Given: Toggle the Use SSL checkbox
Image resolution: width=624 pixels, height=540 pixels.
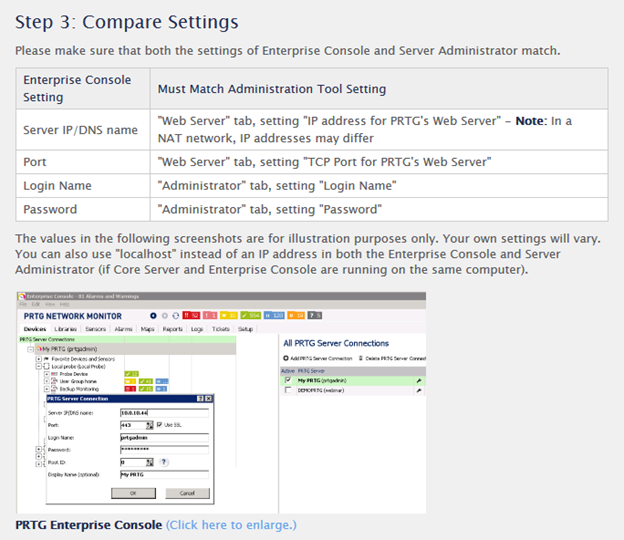Looking at the screenshot, I should pyautogui.click(x=158, y=425).
